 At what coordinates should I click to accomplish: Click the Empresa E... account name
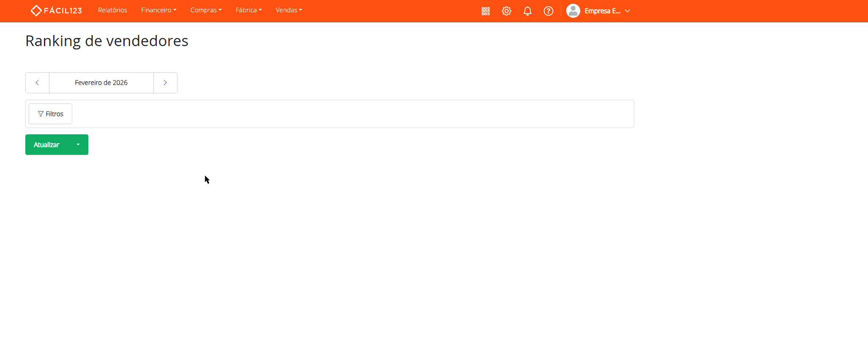(602, 11)
